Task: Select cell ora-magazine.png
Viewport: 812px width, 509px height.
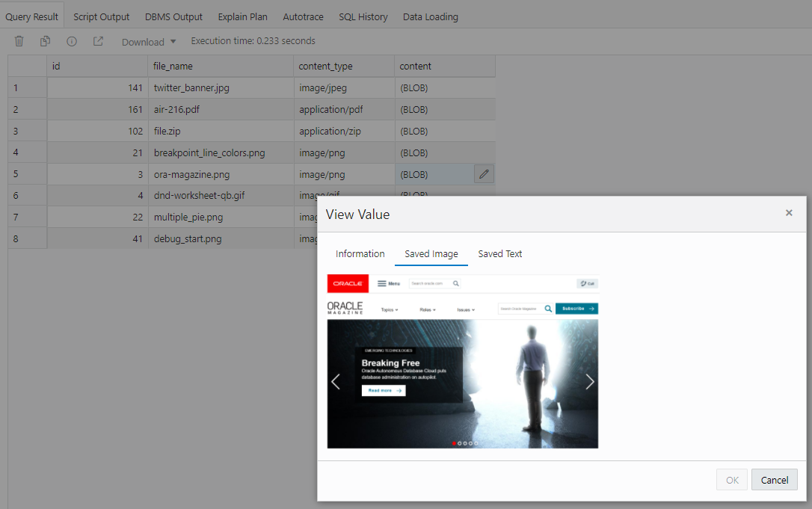Action: click(x=221, y=174)
